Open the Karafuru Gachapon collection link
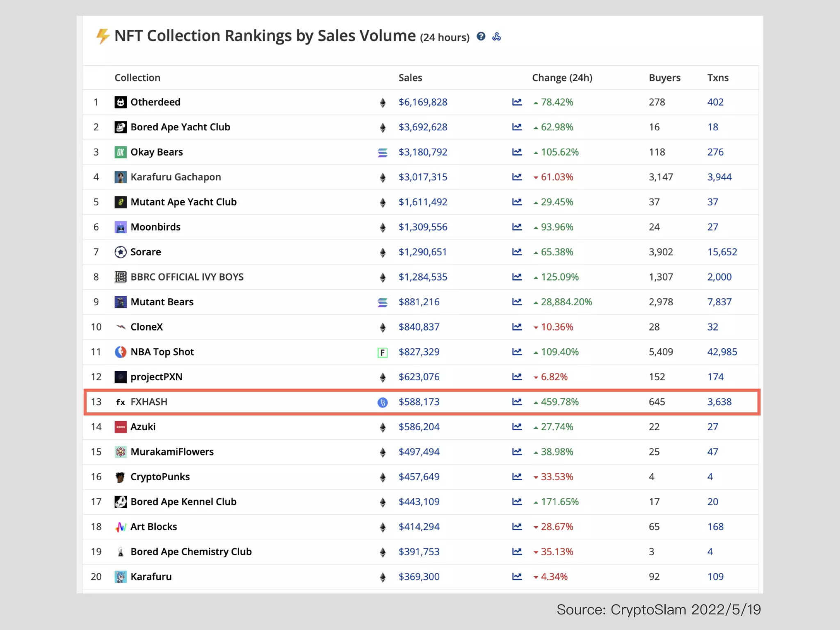Image resolution: width=840 pixels, height=630 pixels. [x=176, y=177]
